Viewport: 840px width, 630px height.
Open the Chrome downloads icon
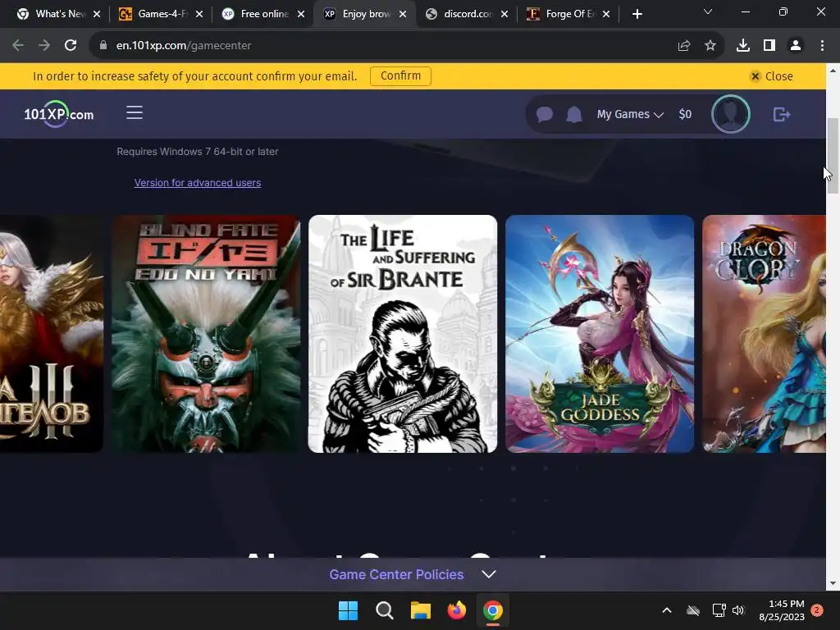pos(743,46)
